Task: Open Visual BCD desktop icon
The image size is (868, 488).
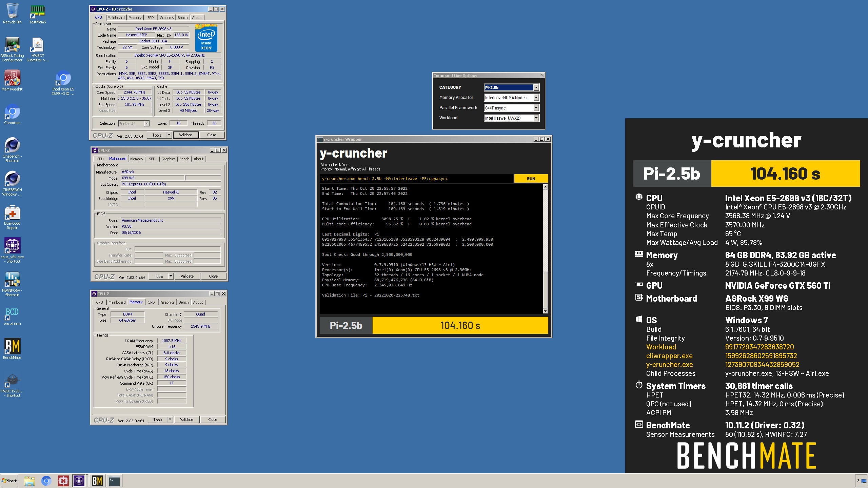Action: coord(12,316)
